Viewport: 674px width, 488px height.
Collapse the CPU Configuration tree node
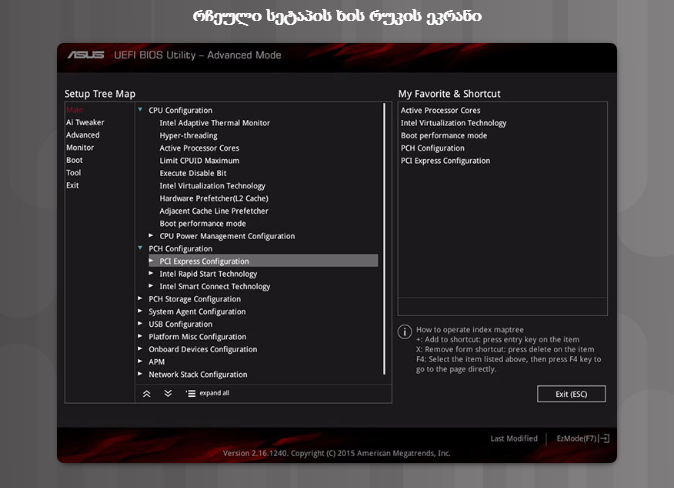pyautogui.click(x=140, y=110)
